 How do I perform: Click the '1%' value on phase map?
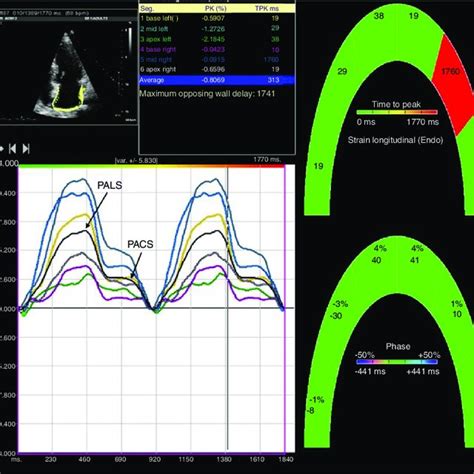click(x=457, y=304)
